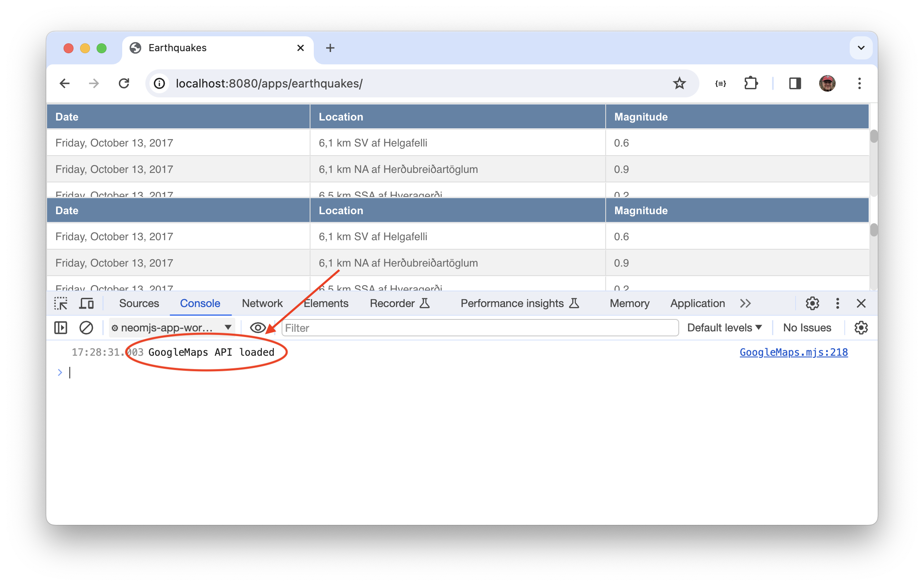
Task: Open the Default levels dropdown
Action: (724, 328)
